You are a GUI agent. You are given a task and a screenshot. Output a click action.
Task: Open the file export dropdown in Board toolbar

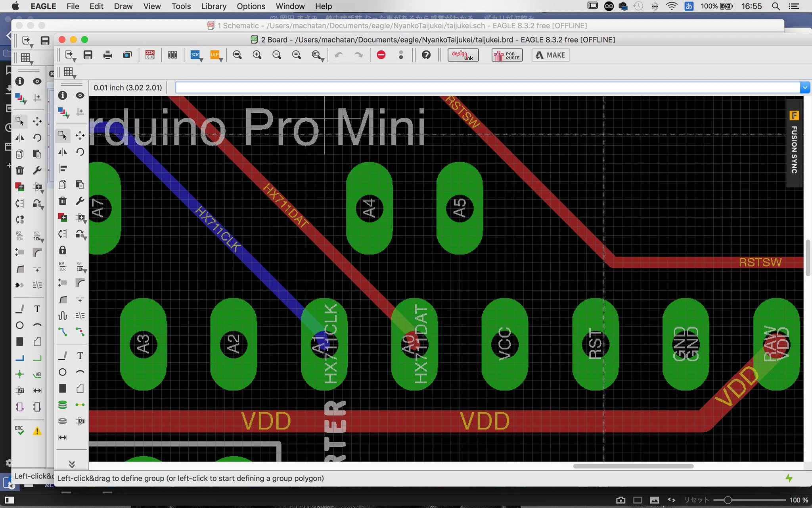(70, 55)
